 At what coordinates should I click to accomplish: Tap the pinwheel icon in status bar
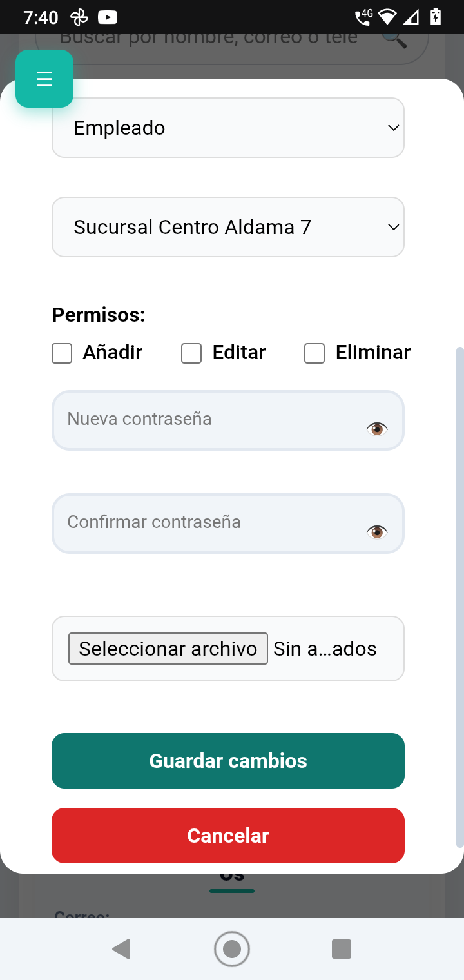79,17
